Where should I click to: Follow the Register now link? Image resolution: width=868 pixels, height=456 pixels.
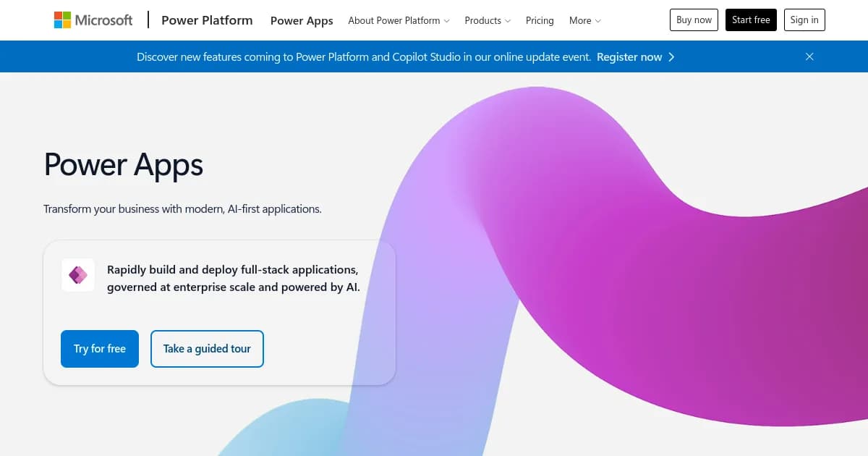[x=629, y=56]
